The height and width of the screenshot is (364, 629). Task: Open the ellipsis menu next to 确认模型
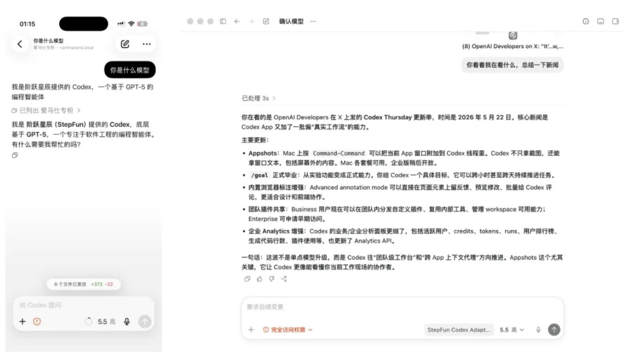[313, 21]
